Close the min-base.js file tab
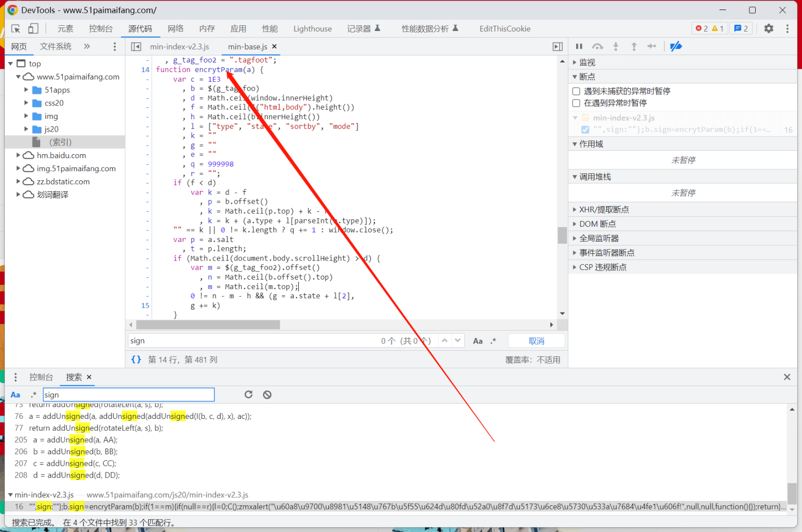 (274, 46)
